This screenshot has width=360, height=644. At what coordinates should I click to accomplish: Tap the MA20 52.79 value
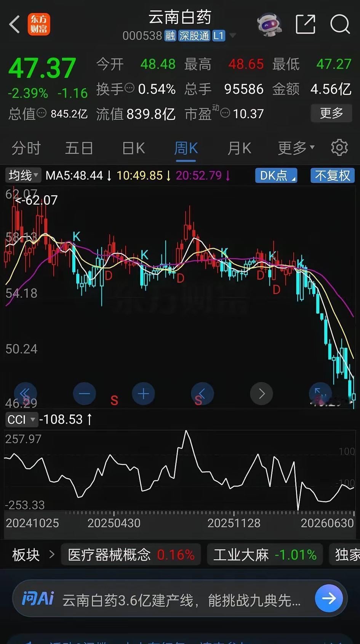(199, 175)
